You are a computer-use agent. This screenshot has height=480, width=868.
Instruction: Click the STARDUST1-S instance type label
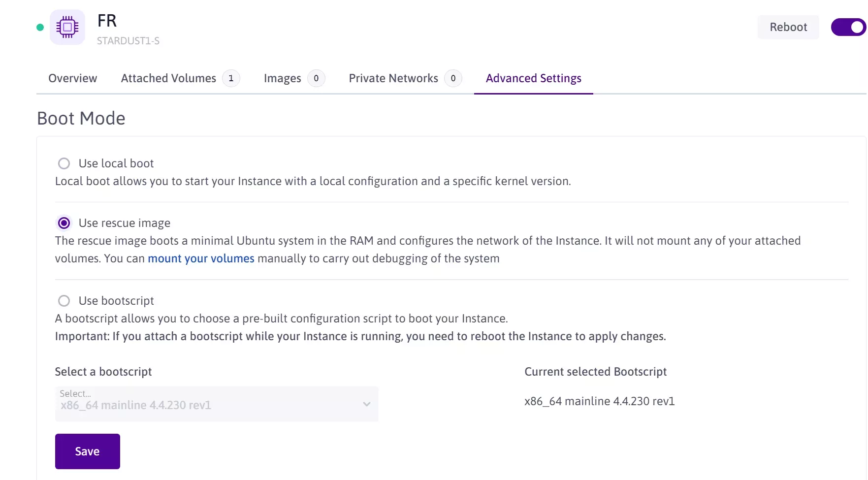(x=128, y=41)
